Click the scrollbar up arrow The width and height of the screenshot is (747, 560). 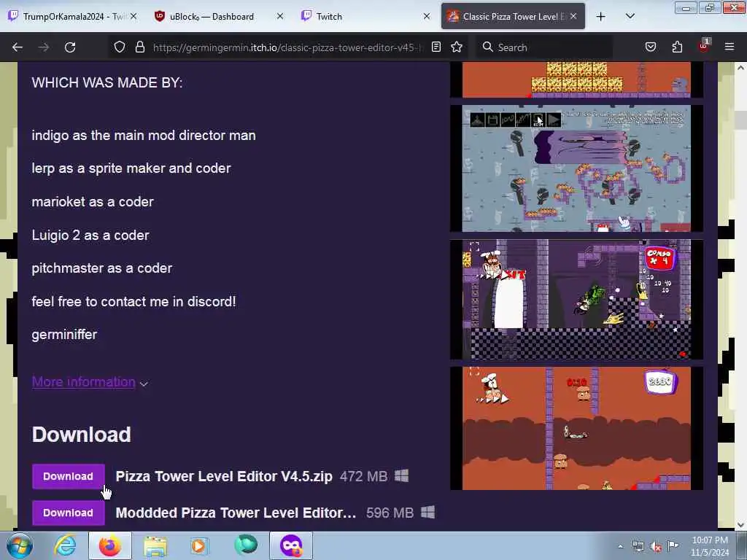pos(740,68)
